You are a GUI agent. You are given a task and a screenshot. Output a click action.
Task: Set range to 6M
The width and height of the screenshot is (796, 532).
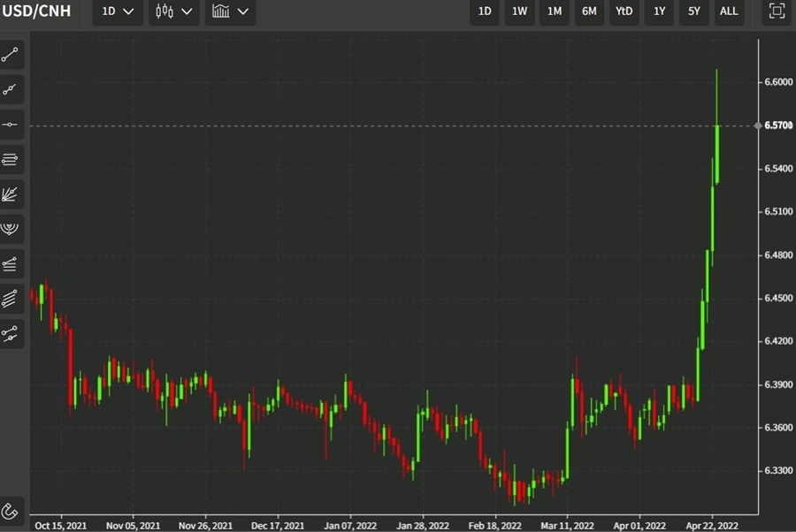[589, 11]
